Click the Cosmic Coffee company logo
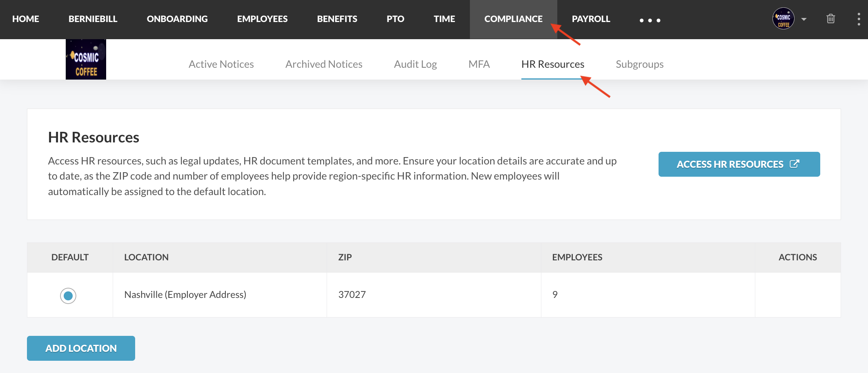Viewport: 868px width, 373px height. [x=86, y=59]
